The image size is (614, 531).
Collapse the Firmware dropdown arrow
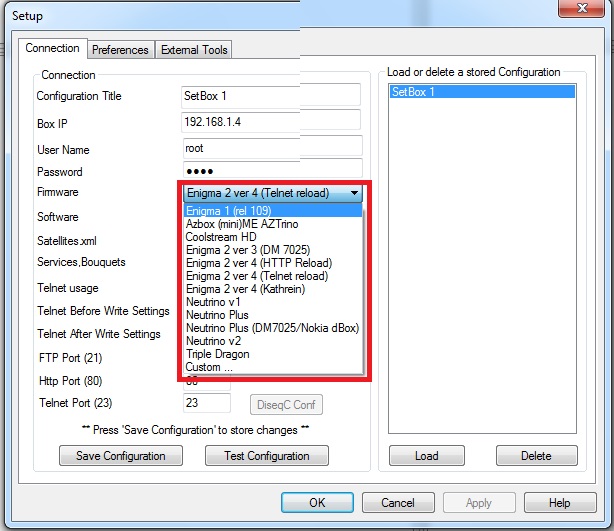(354, 193)
